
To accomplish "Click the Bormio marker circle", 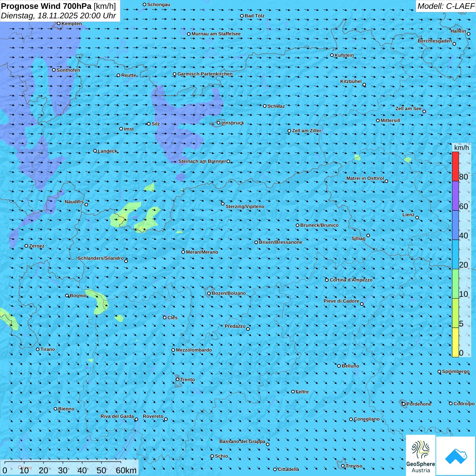I will tap(67, 295).
